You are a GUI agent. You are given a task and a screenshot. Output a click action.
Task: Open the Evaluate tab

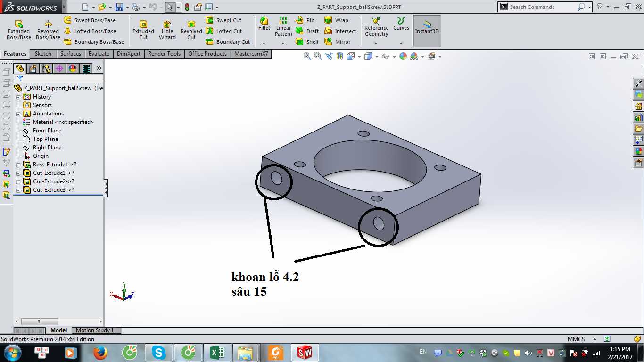pos(99,54)
